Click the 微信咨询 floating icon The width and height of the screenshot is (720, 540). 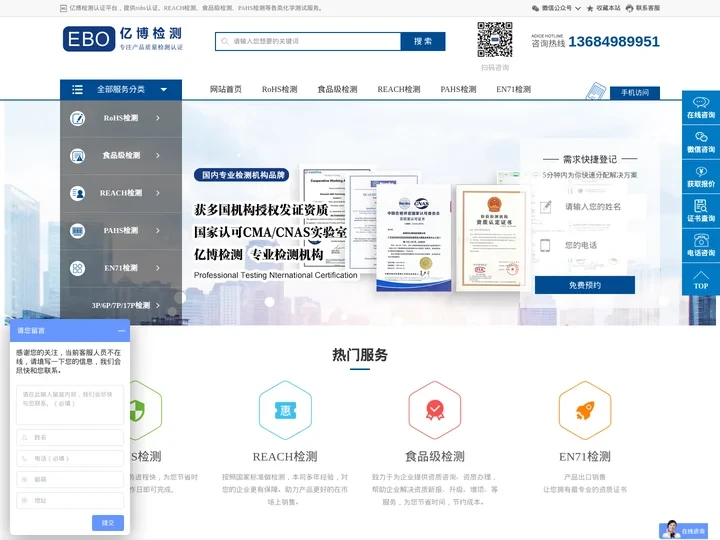(x=701, y=137)
